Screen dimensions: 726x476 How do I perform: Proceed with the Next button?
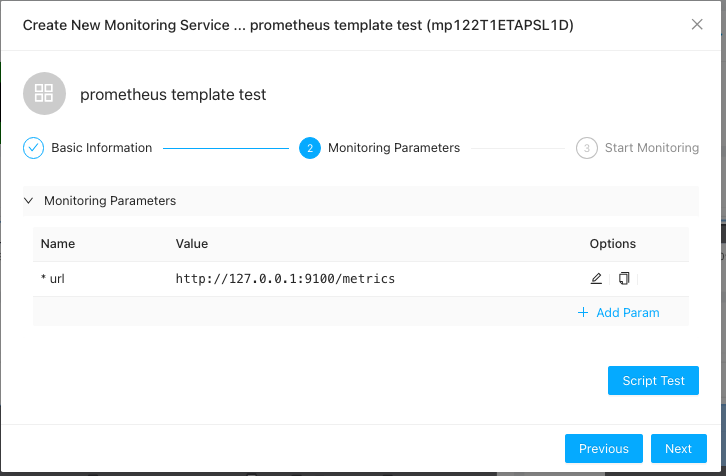[x=678, y=449]
